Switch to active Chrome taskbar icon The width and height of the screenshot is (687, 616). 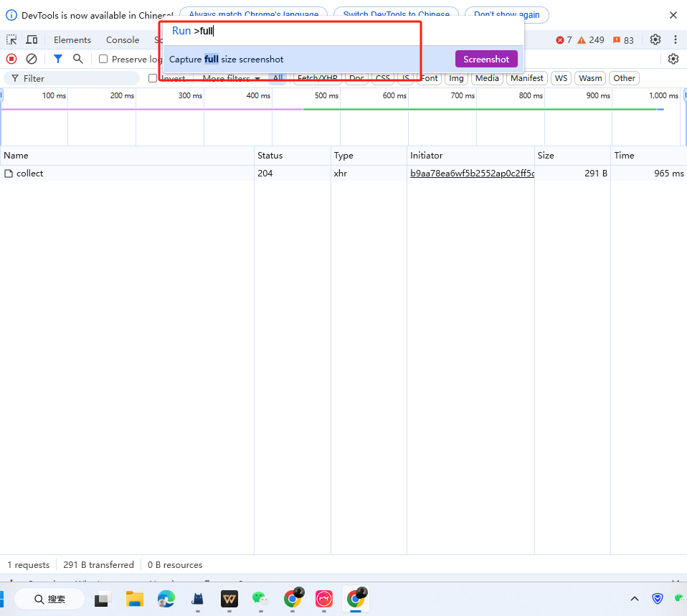pos(356,599)
